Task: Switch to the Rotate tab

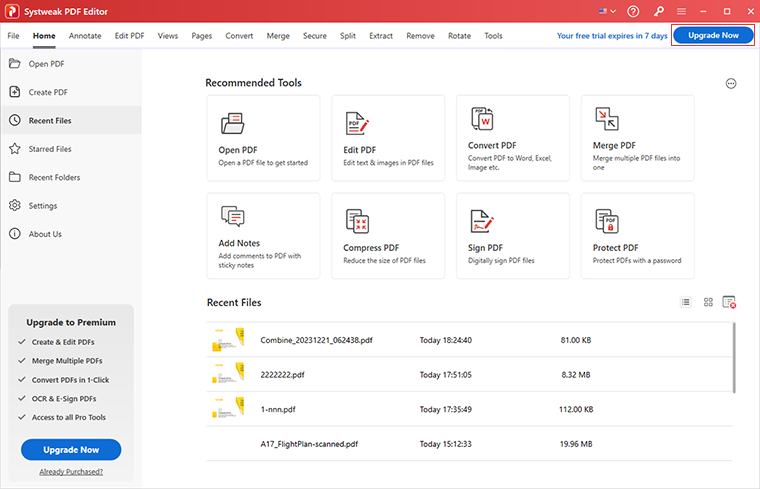Action: [x=459, y=36]
